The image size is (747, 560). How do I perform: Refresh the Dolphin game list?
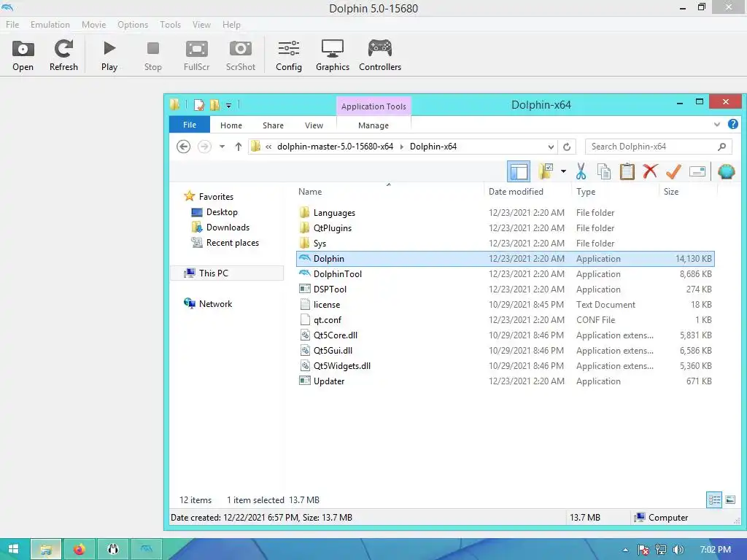pyautogui.click(x=63, y=55)
